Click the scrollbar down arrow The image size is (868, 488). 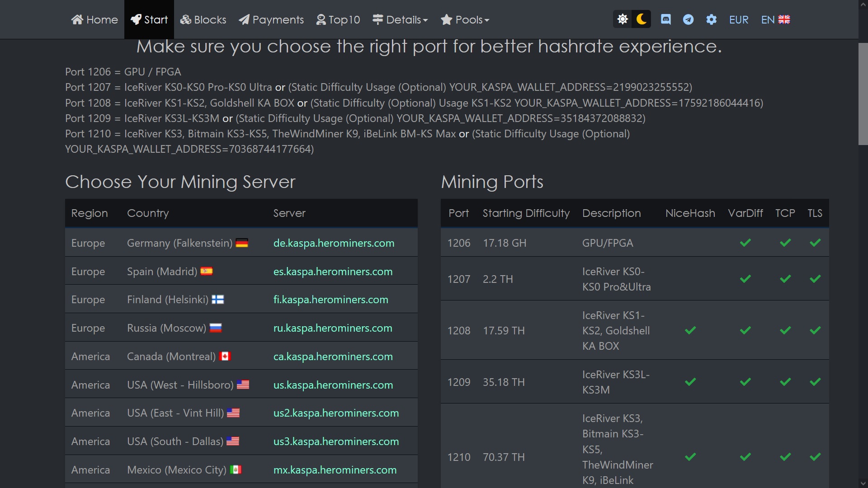tap(863, 483)
